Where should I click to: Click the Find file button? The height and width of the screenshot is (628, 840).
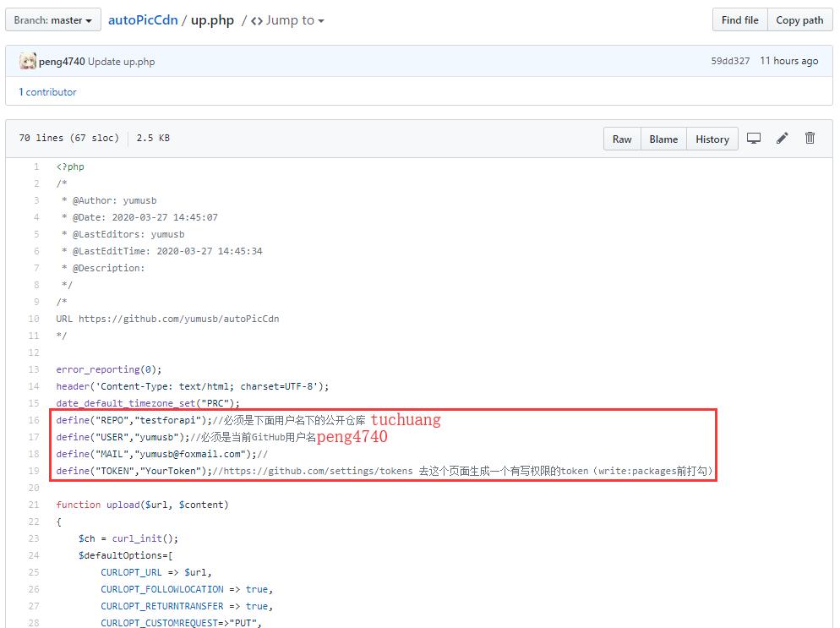pyautogui.click(x=739, y=19)
